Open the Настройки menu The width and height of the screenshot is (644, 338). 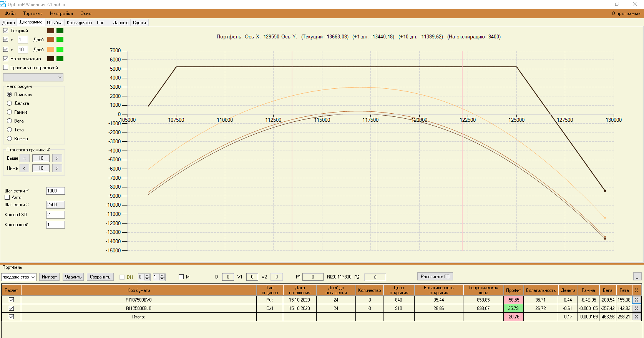click(x=61, y=13)
